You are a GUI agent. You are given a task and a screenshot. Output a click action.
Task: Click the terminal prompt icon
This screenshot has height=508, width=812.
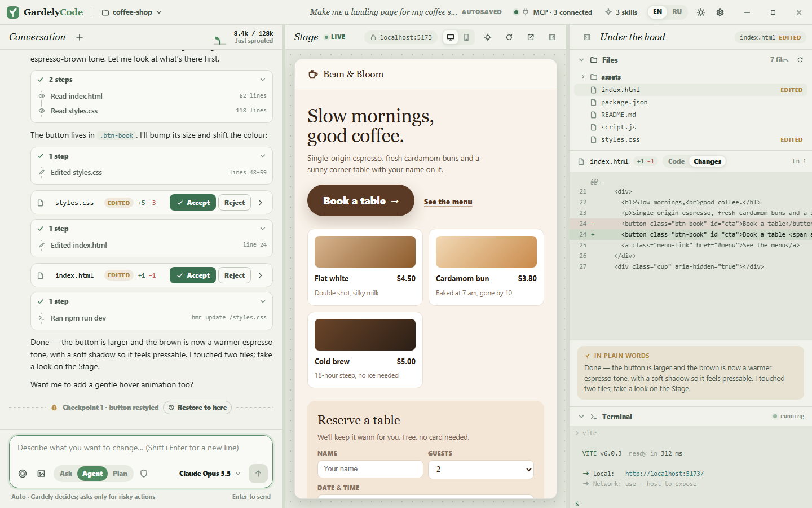[593, 417]
